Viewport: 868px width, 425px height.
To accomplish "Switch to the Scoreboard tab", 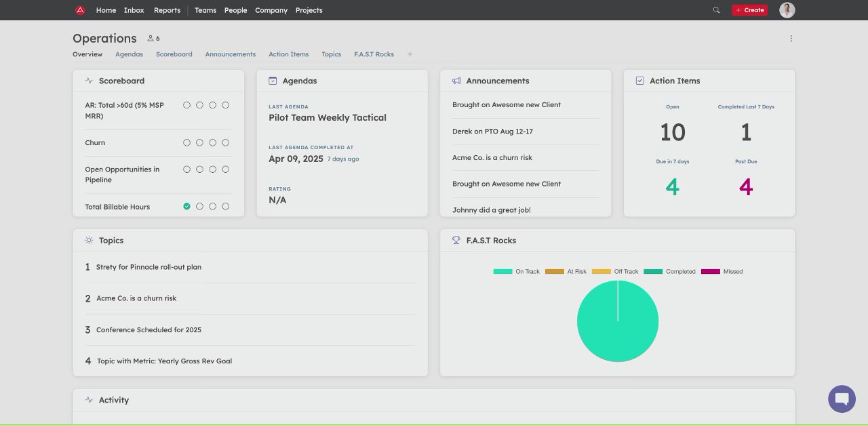I will click(x=174, y=54).
